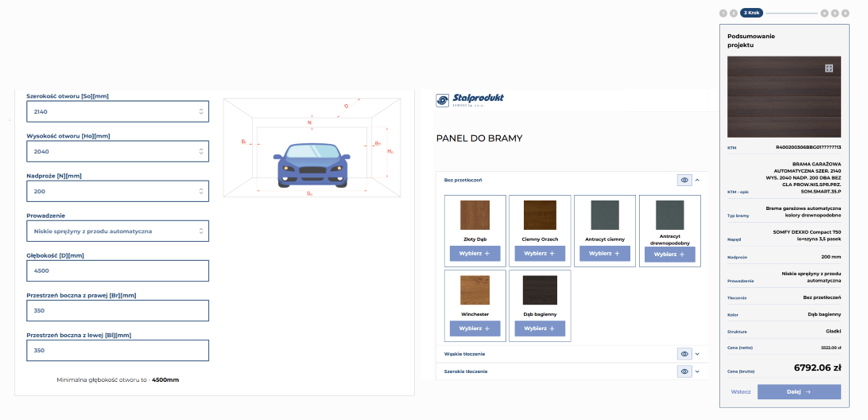Expand the Wąskie tłoczenie section
868x420 pixels.
pos(697,354)
